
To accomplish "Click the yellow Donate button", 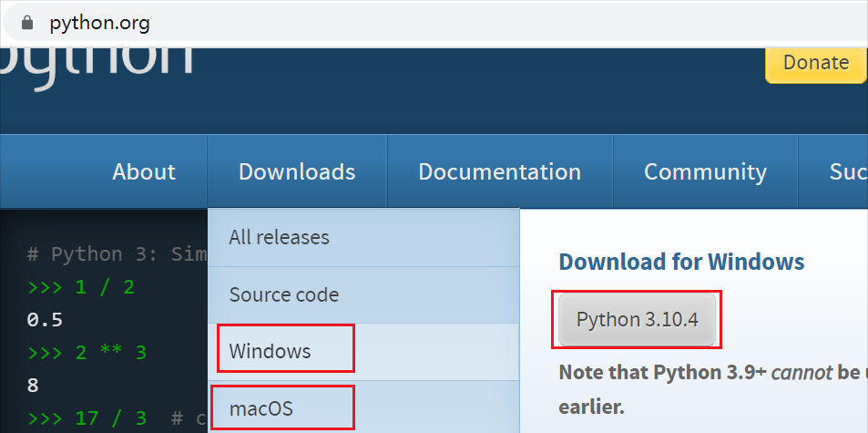I will click(816, 63).
